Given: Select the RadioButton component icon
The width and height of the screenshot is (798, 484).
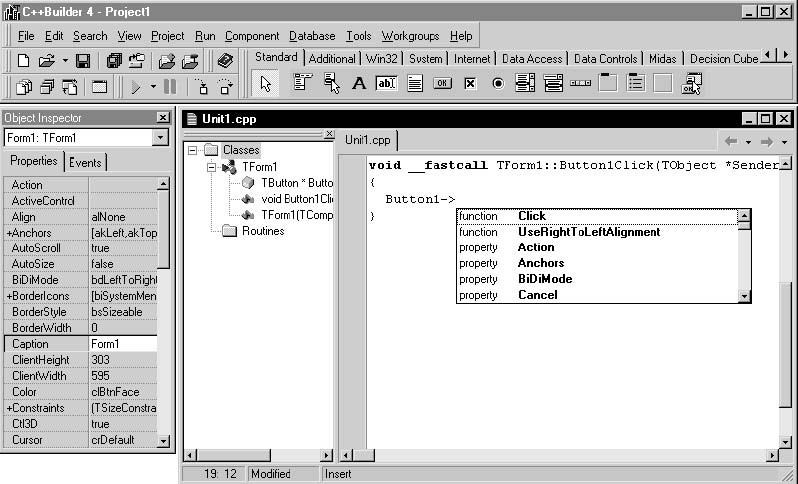Looking at the screenshot, I should (498, 83).
